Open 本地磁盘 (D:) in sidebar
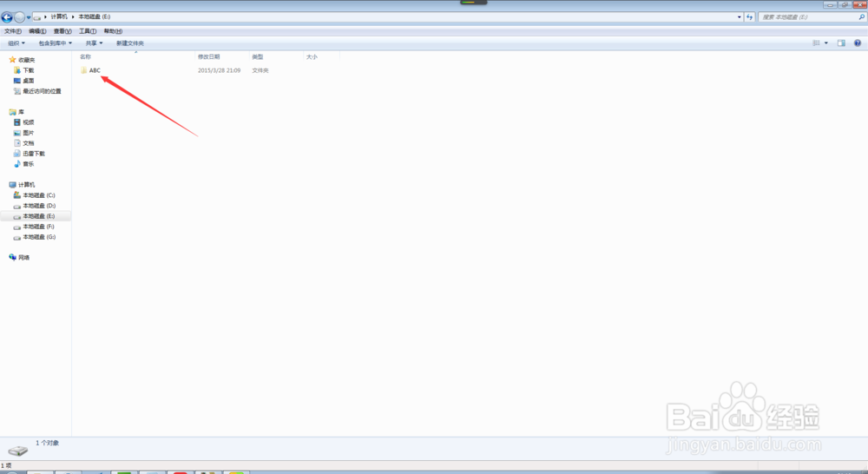 [35, 206]
